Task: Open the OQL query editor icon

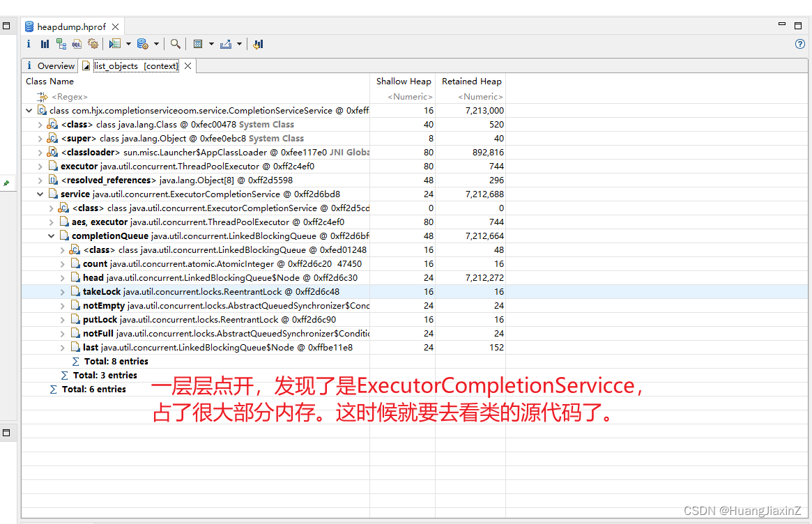Action: pos(77,44)
